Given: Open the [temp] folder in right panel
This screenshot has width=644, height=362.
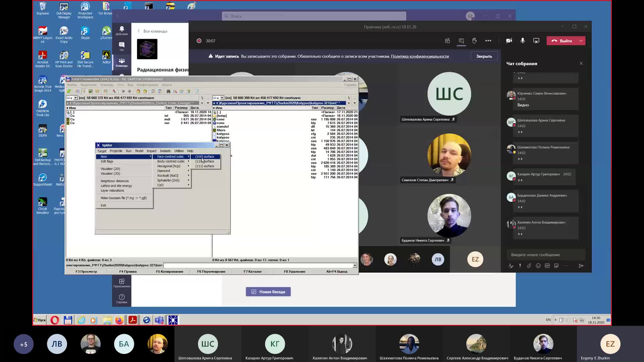Looking at the screenshot, I should tap(285, 116).
